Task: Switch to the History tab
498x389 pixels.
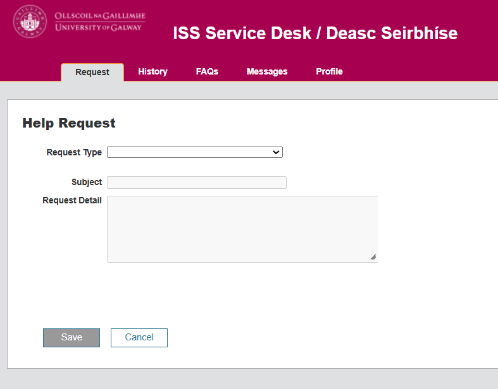Action: click(153, 71)
